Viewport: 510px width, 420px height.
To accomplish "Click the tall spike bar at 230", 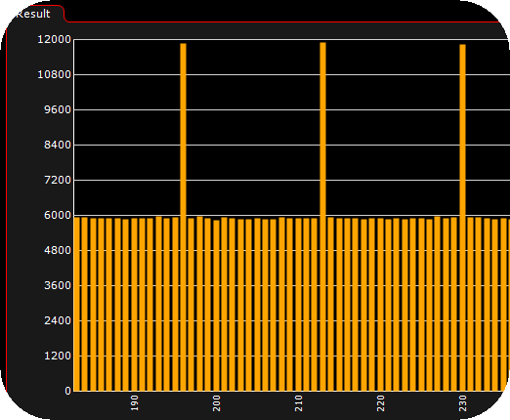I will pos(462,218).
